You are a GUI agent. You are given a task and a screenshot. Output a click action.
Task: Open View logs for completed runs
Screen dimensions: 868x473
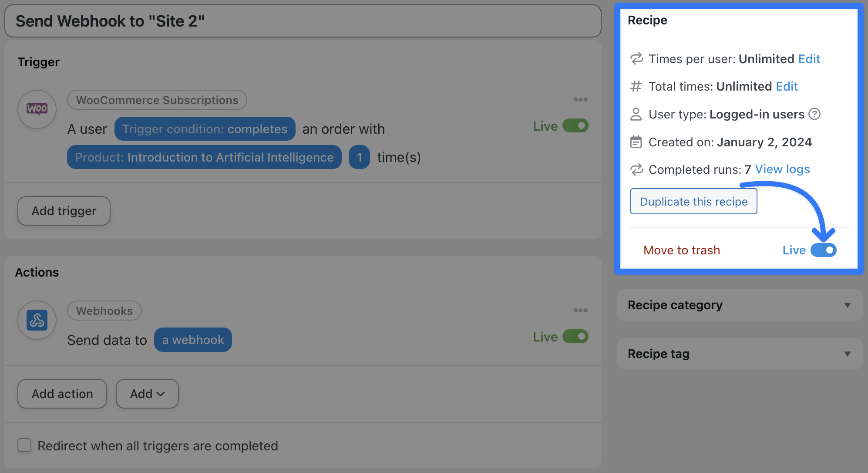(x=782, y=169)
